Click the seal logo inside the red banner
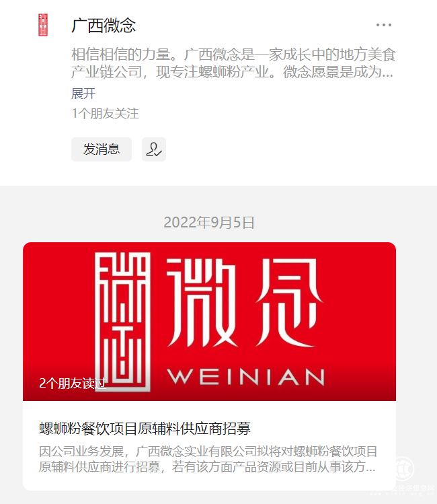This screenshot has height=504, width=437. pyautogui.click(x=122, y=322)
